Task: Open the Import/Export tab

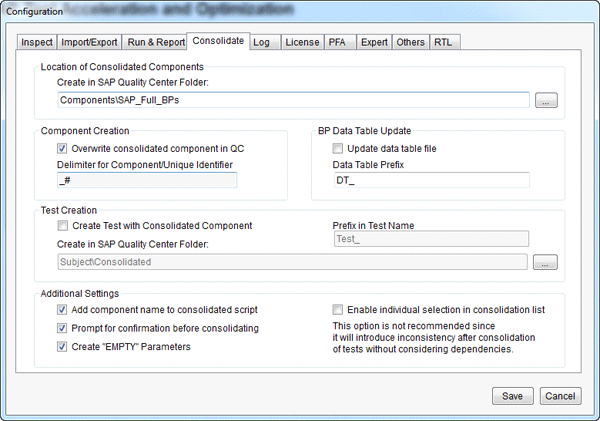Action: tap(90, 43)
